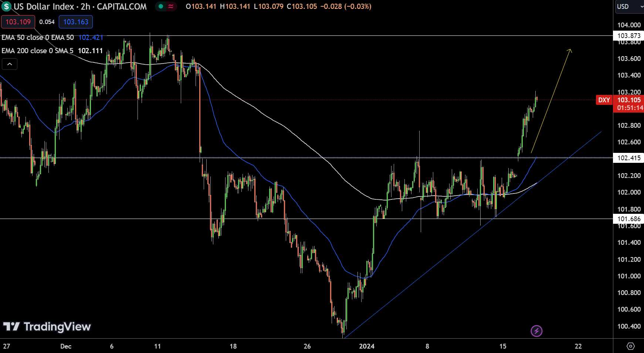Click the TradingView logo link
The width and height of the screenshot is (644, 353).
pos(47,327)
